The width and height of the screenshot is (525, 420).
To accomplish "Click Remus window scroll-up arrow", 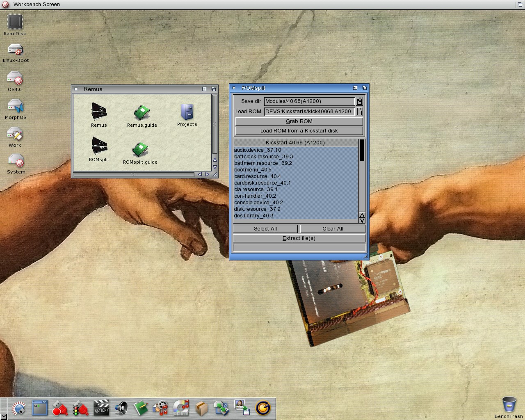I will point(215,160).
